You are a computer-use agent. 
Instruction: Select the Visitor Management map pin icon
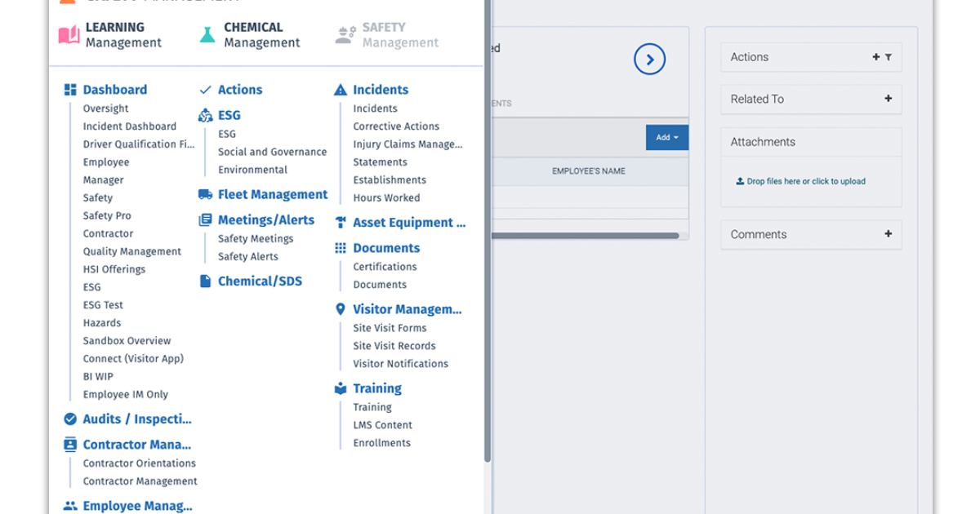pyautogui.click(x=341, y=310)
